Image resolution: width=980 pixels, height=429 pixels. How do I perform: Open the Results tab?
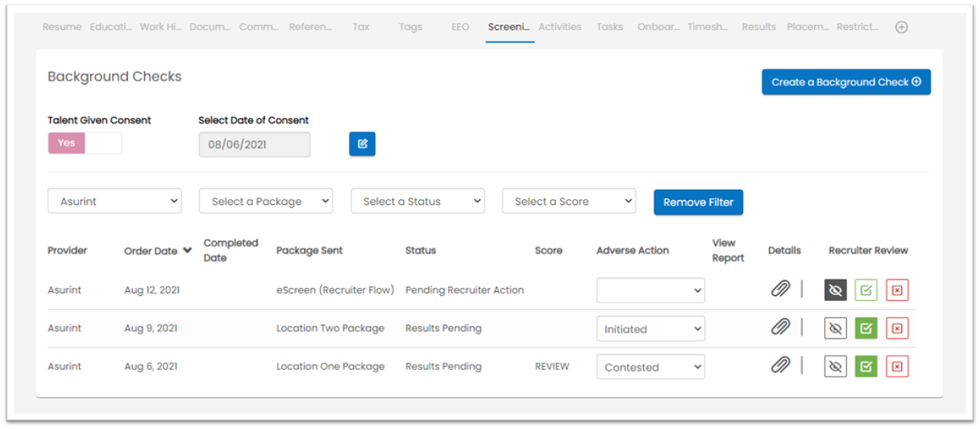[x=758, y=27]
